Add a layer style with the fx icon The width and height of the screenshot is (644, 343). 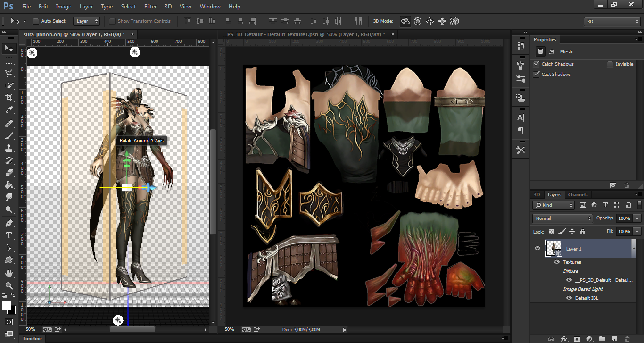click(x=564, y=339)
